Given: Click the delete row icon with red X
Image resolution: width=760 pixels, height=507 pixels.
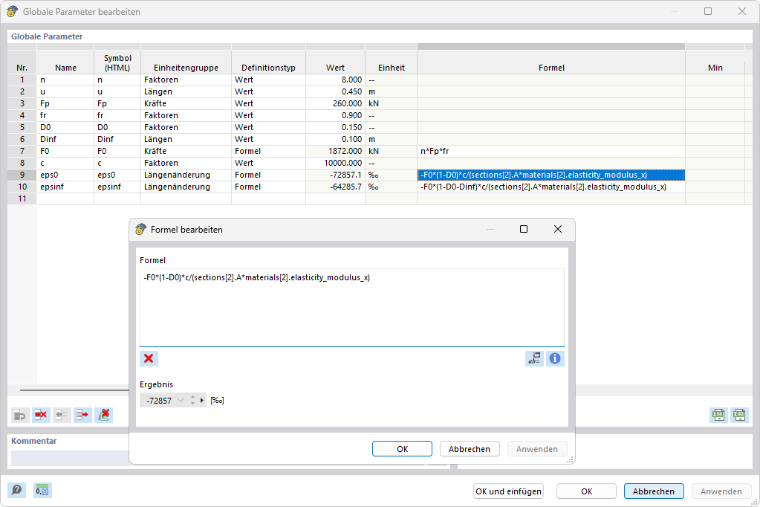Looking at the screenshot, I should (41, 415).
